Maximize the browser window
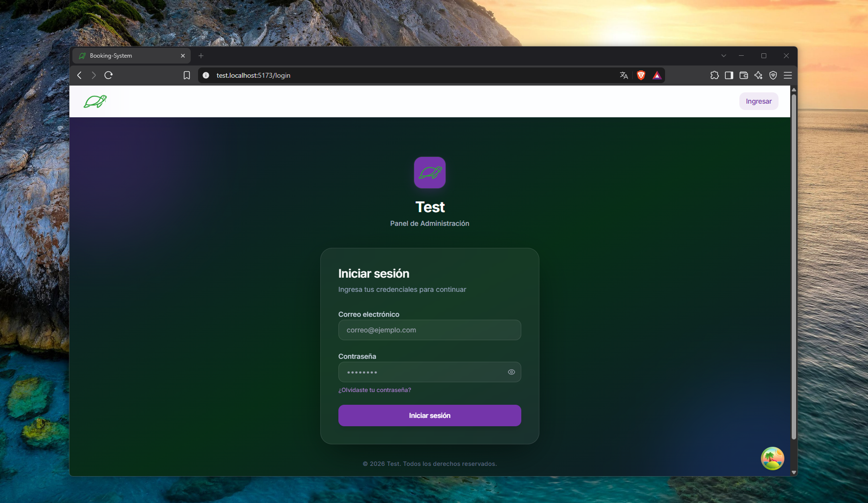The image size is (868, 503). (x=764, y=56)
